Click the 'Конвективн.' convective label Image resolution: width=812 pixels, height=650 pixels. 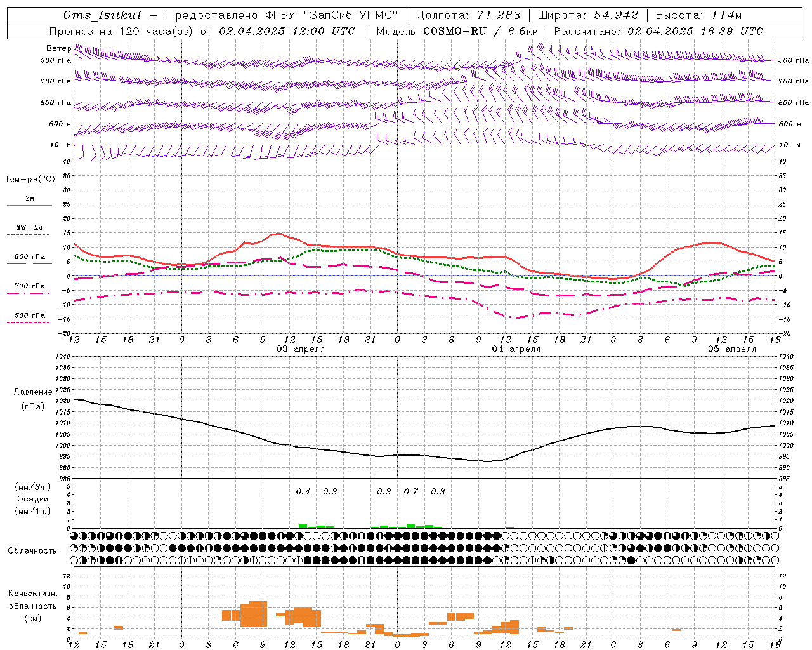[x=33, y=594]
